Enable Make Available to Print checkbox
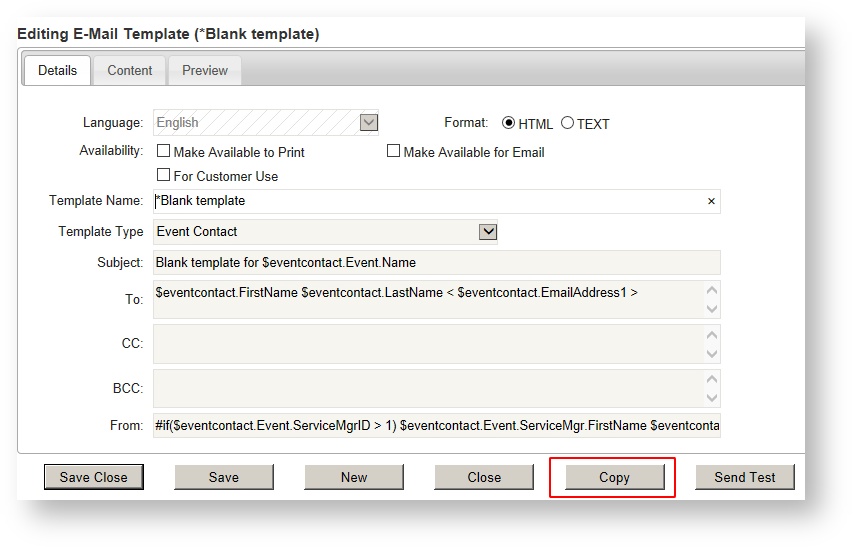 pyautogui.click(x=164, y=152)
